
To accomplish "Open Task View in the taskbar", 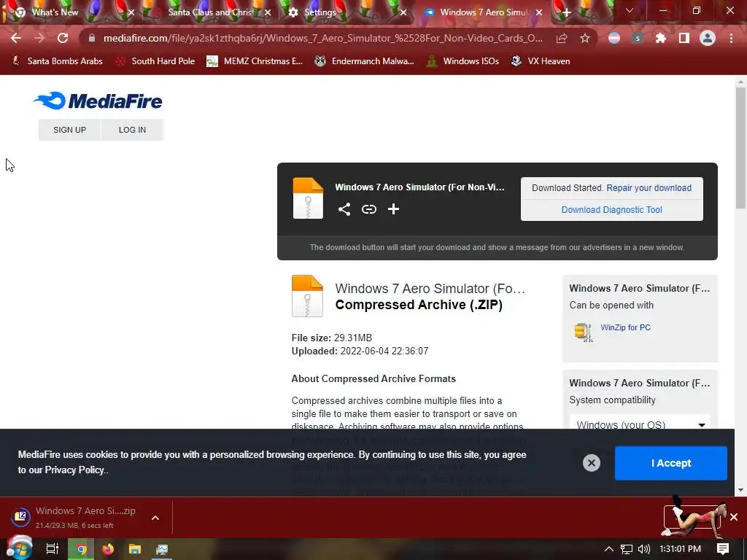I will (52, 549).
